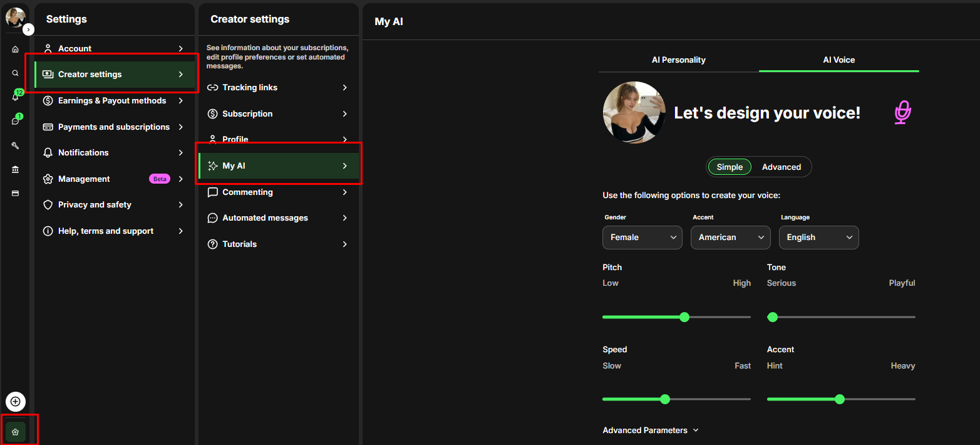Switch to the AI Personality tab
Viewport: 980px width, 445px height.
(678, 60)
